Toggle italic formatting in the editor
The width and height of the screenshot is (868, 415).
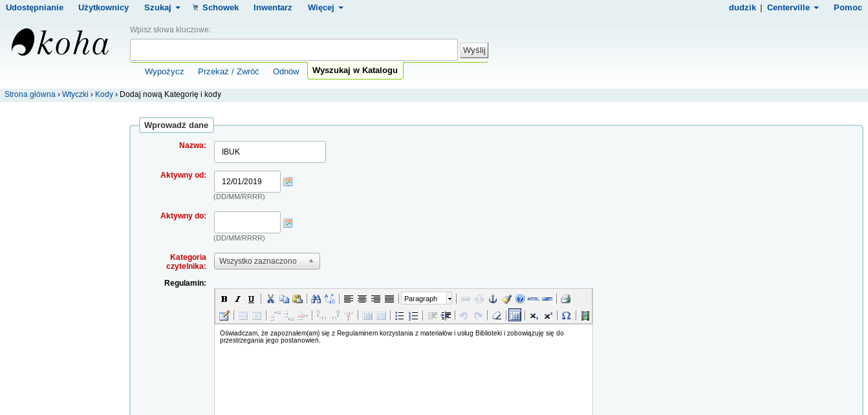coord(237,299)
